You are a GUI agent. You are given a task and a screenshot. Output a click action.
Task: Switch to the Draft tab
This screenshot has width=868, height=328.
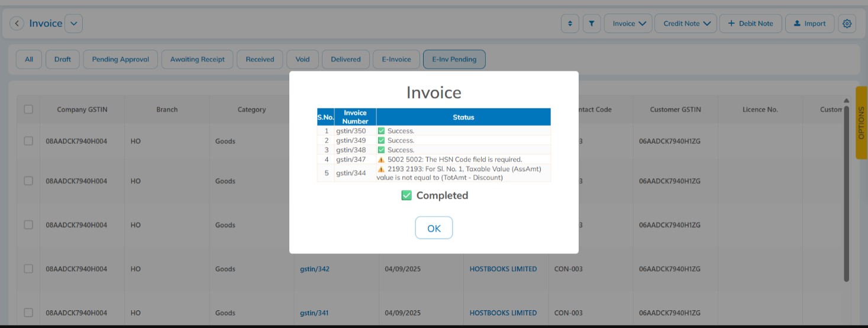[x=63, y=59]
